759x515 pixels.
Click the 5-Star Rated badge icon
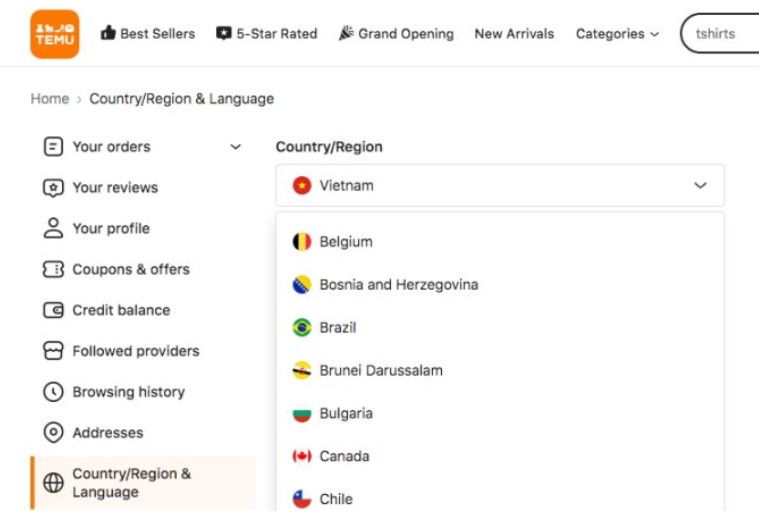(224, 33)
